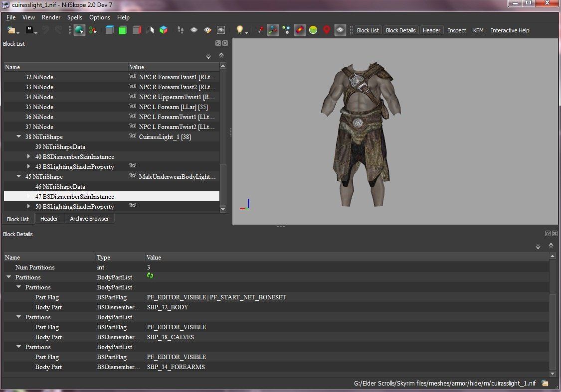
Task: Click the red map marker icon
Action: pos(326,30)
